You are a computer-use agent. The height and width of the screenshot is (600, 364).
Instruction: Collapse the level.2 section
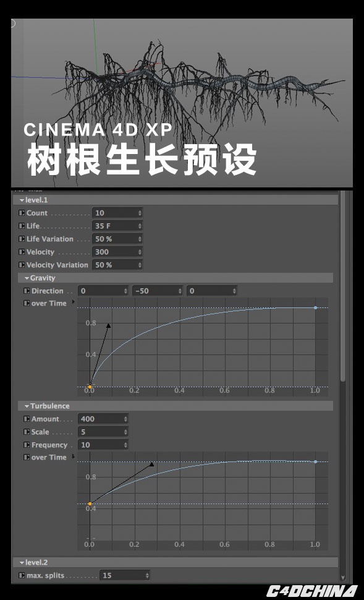(22, 562)
